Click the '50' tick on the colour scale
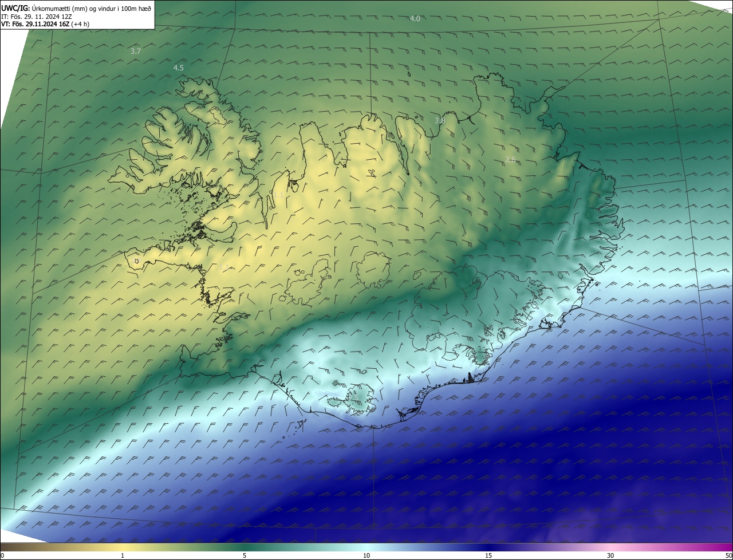733x560 pixels. coord(728,555)
